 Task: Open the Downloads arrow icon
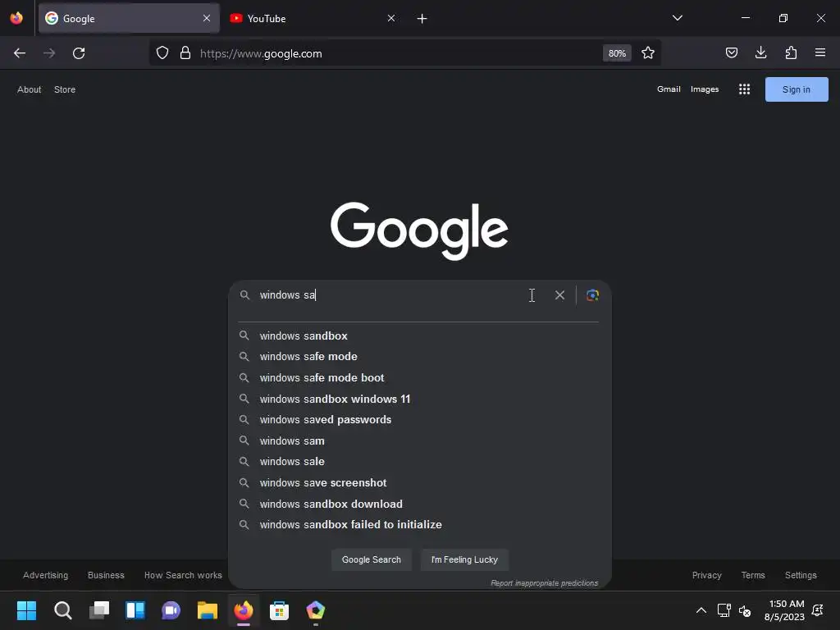760,53
